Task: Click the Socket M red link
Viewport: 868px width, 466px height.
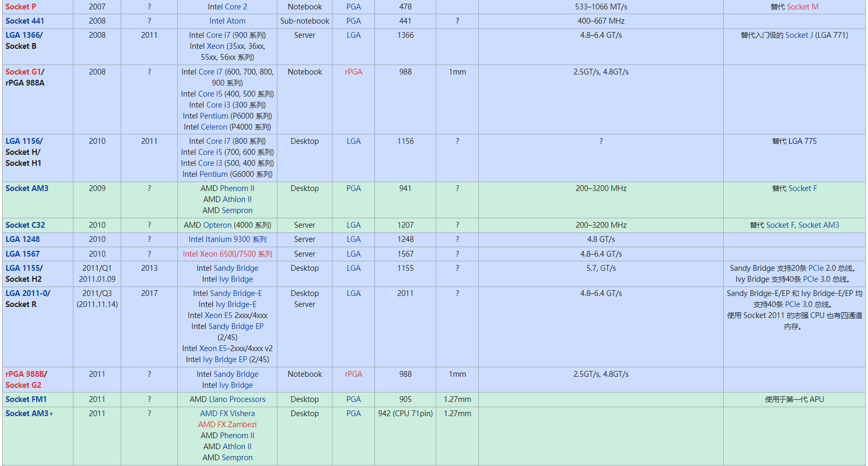Action: coord(802,7)
